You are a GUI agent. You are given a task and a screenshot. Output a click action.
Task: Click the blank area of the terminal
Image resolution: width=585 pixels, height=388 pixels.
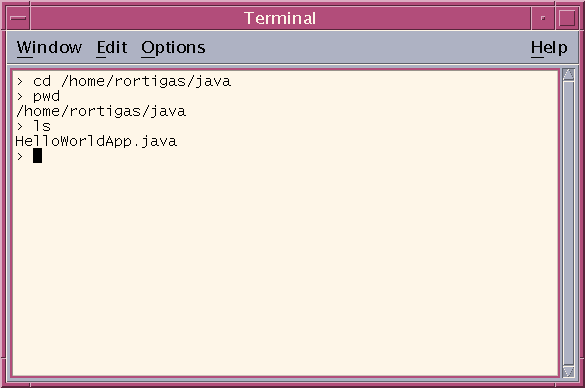click(x=285, y=269)
